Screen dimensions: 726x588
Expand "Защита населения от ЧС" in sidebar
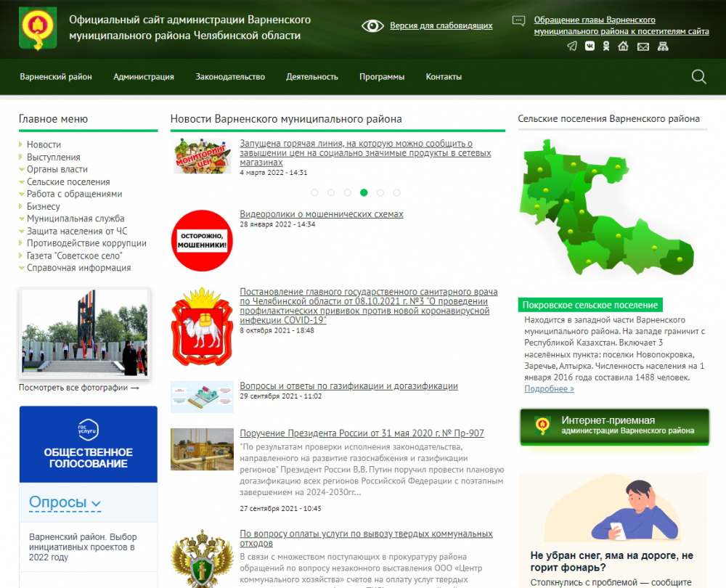[x=76, y=231]
